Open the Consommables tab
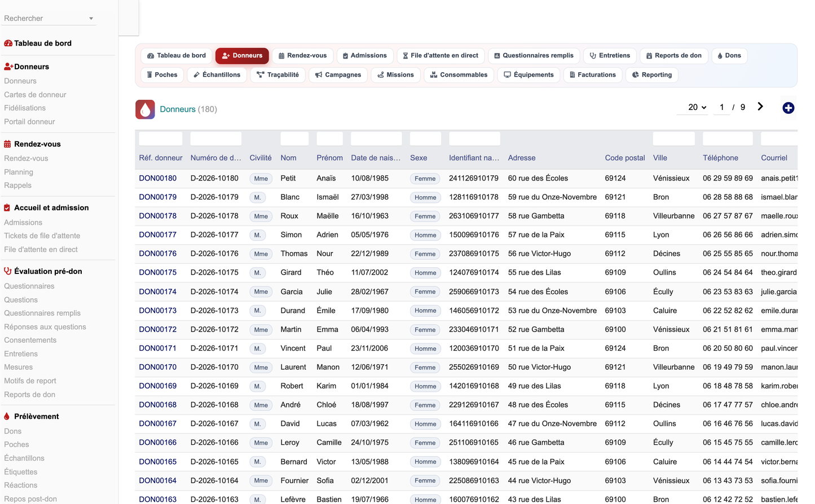This screenshot has height=504, width=815. 459,75
